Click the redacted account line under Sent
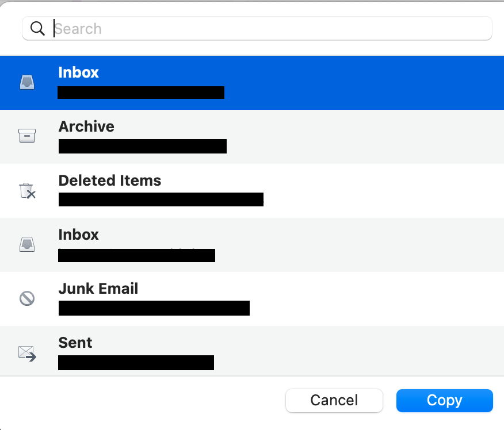 click(x=136, y=362)
